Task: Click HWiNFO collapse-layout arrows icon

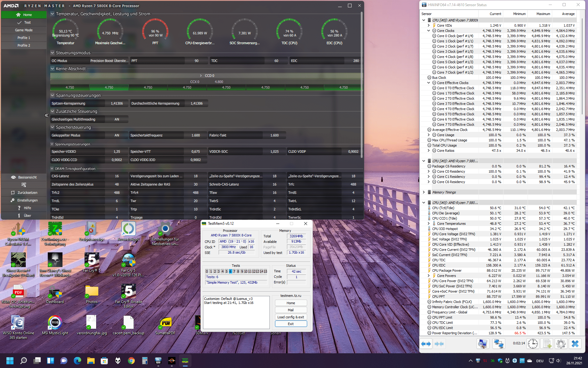Action: click(x=439, y=344)
